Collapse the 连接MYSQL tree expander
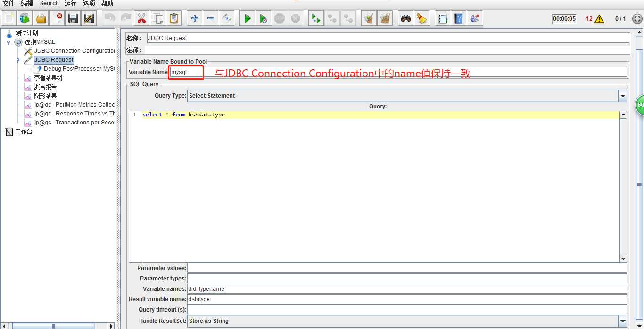644x329 pixels. [x=8, y=42]
